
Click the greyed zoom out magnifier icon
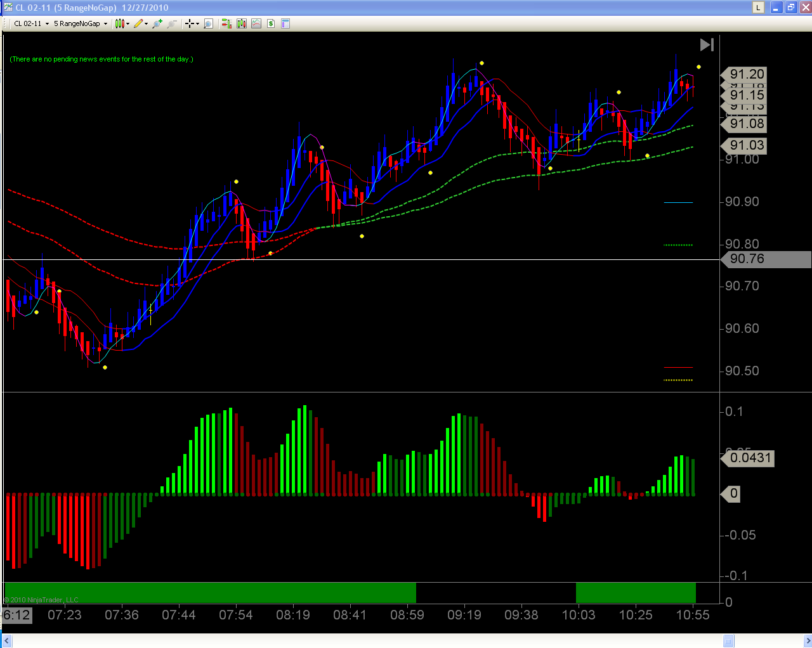click(172, 23)
